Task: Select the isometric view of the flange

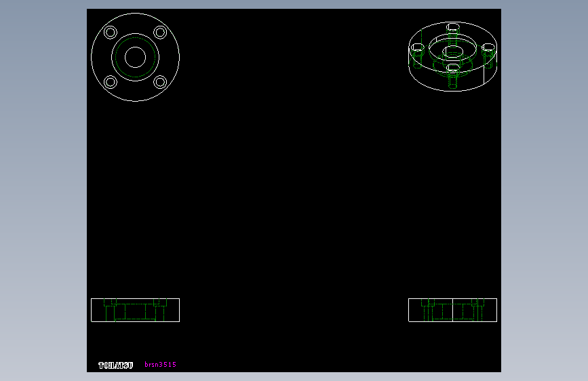Action: click(x=452, y=56)
